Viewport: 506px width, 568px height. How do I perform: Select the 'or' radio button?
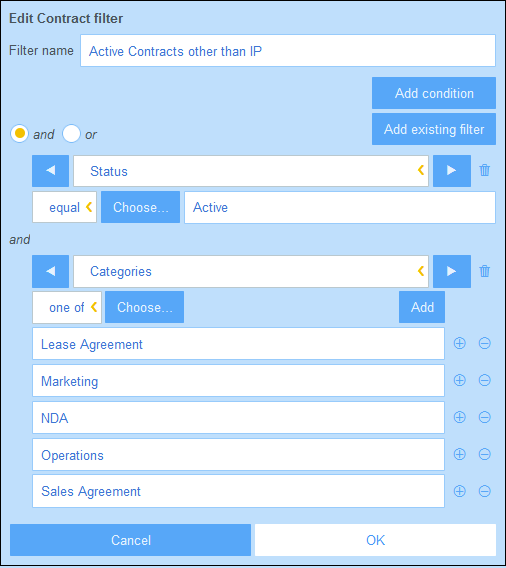tap(71, 133)
